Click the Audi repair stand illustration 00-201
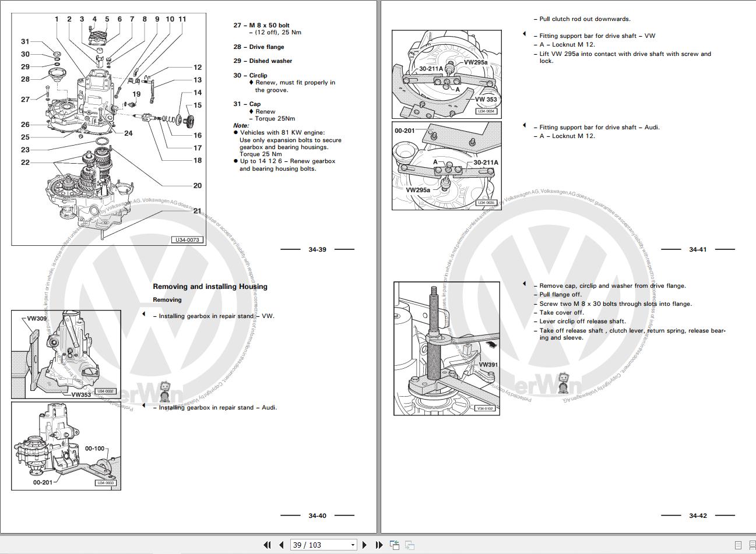 [x=66, y=446]
